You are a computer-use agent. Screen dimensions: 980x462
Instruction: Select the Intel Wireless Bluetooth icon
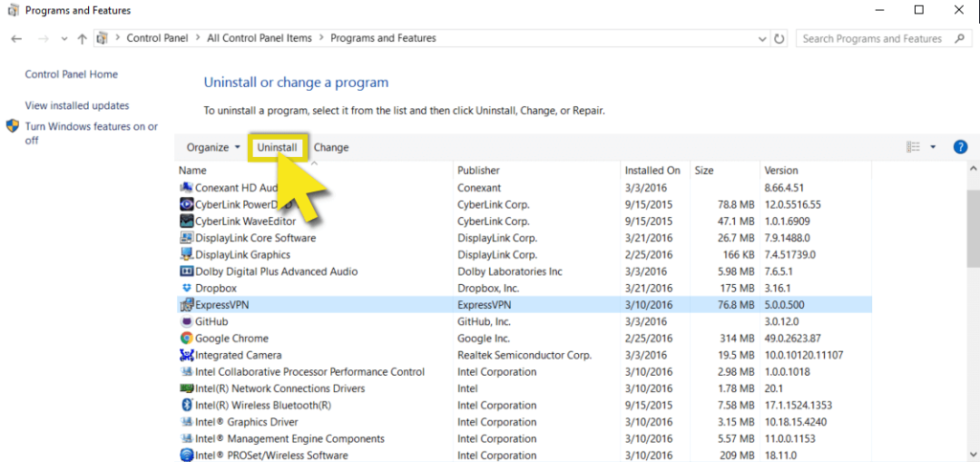coord(186,406)
